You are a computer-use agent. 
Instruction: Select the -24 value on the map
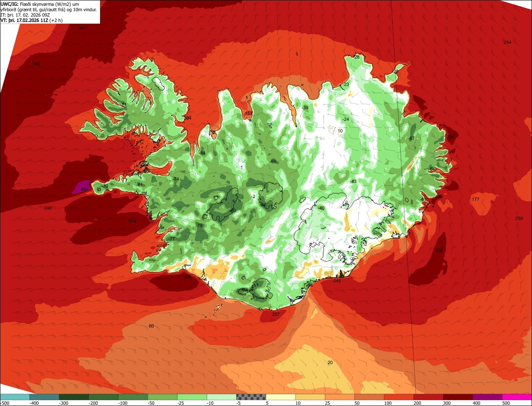345,120
